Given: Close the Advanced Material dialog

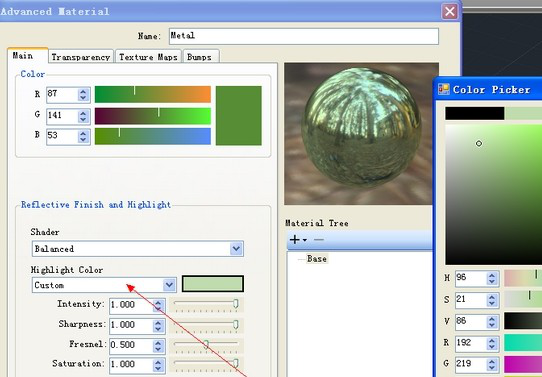Looking at the screenshot, I should 450,12.
